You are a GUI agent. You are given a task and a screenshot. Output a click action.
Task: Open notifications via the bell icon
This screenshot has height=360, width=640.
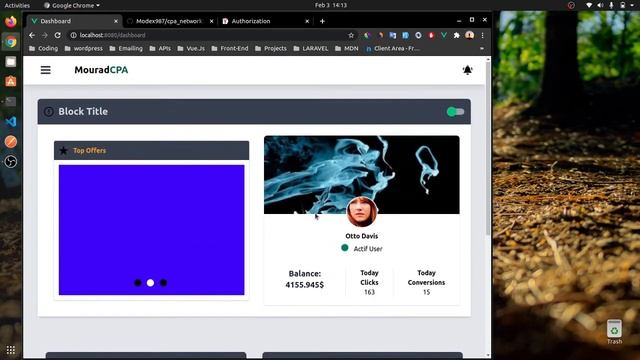coord(467,70)
